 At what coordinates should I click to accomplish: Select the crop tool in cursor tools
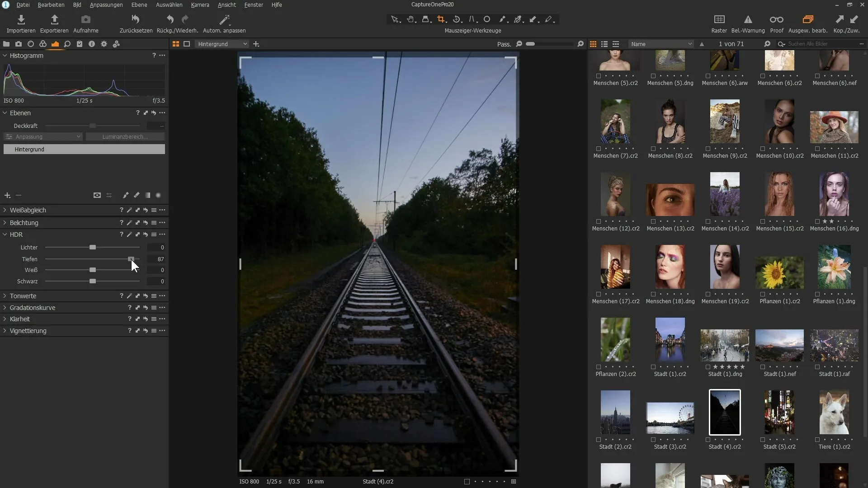coord(441,19)
